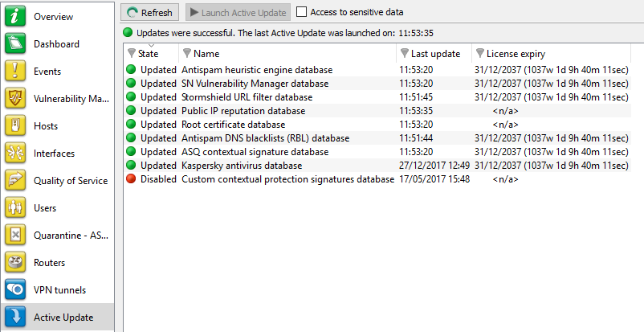Go to Quality of Service in sidebar

coord(71,181)
